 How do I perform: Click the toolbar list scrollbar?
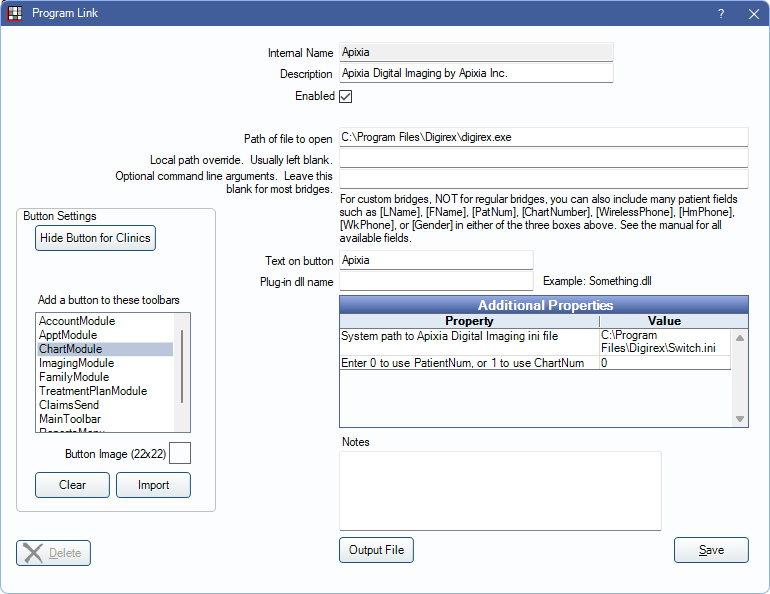(x=181, y=365)
